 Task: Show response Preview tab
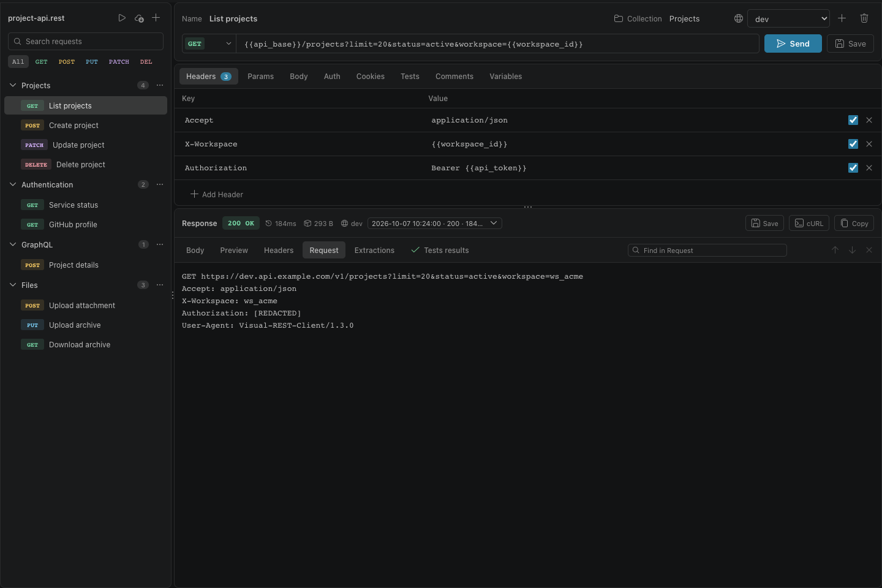pos(234,251)
